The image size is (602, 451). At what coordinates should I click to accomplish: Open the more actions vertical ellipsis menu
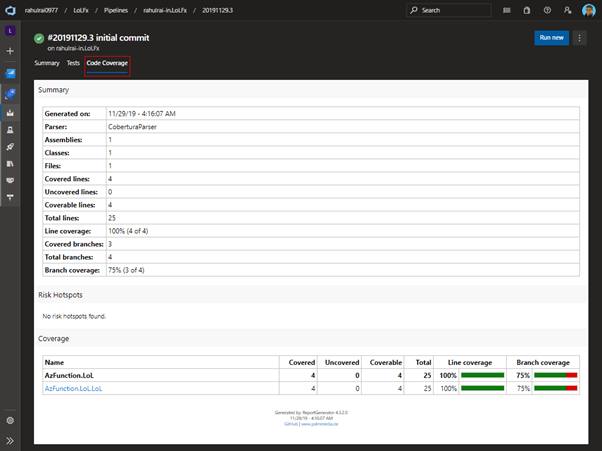(579, 38)
